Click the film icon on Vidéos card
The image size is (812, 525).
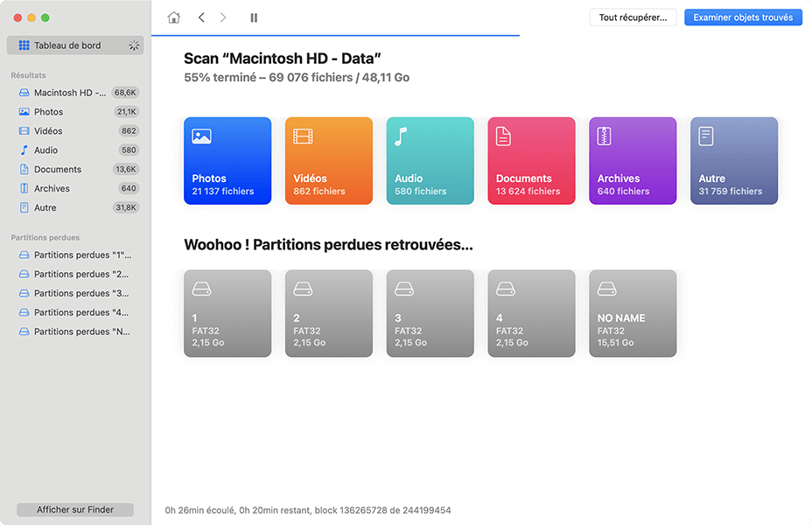303,136
